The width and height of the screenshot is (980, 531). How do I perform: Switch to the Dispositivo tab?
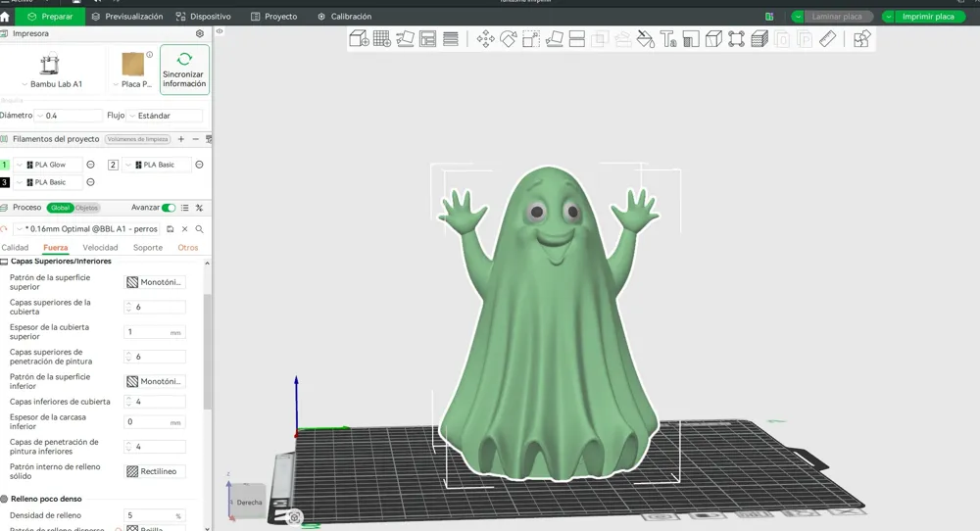click(x=203, y=17)
